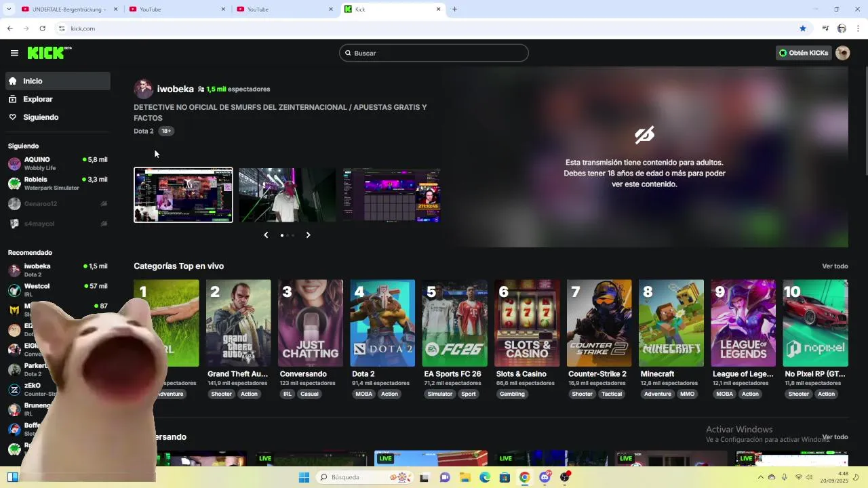This screenshot has width=868, height=488.
Task: Open Minecraft category card
Action: coord(671,323)
